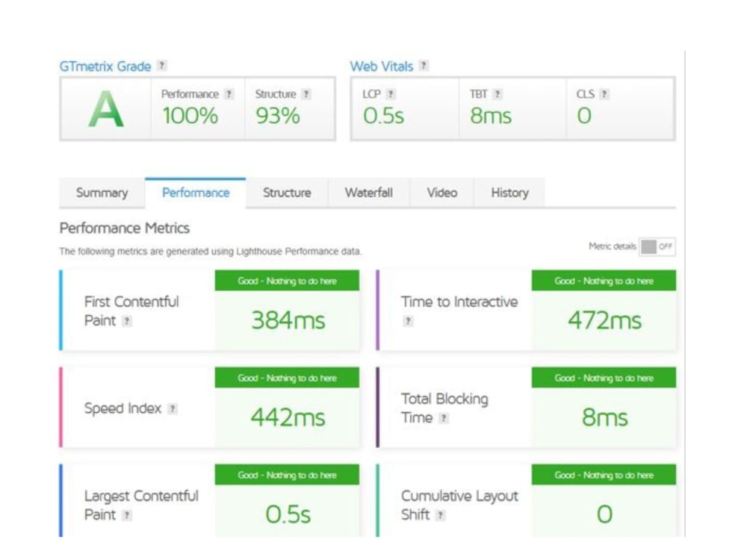Open the Speed Index help icon

tap(173, 408)
